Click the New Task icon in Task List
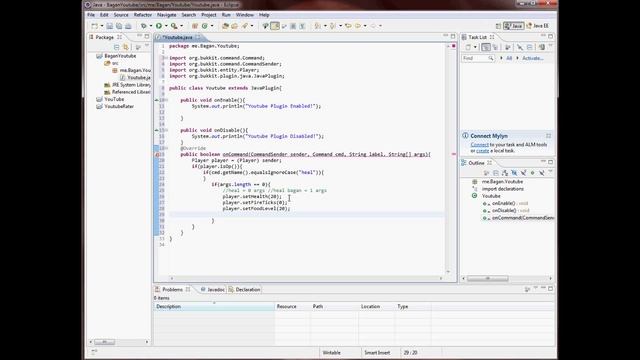 [x=468, y=47]
